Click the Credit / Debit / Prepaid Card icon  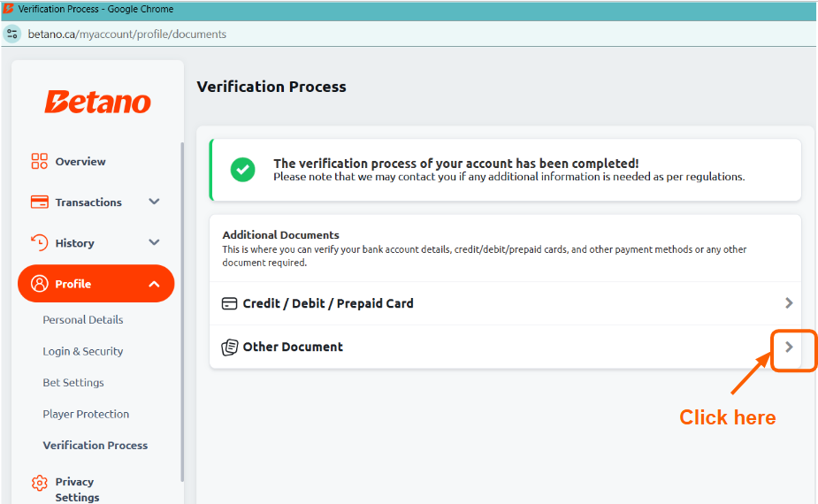(229, 303)
